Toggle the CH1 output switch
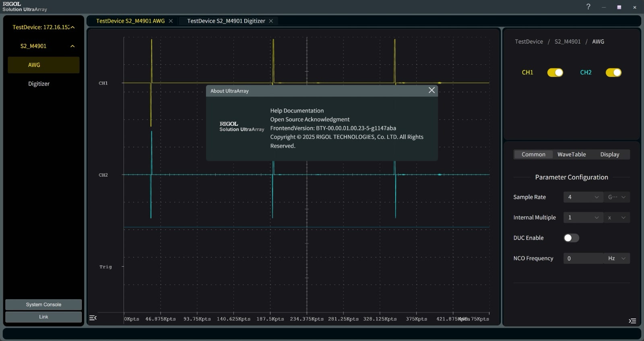Viewport: 644px width, 341px height. tap(555, 72)
